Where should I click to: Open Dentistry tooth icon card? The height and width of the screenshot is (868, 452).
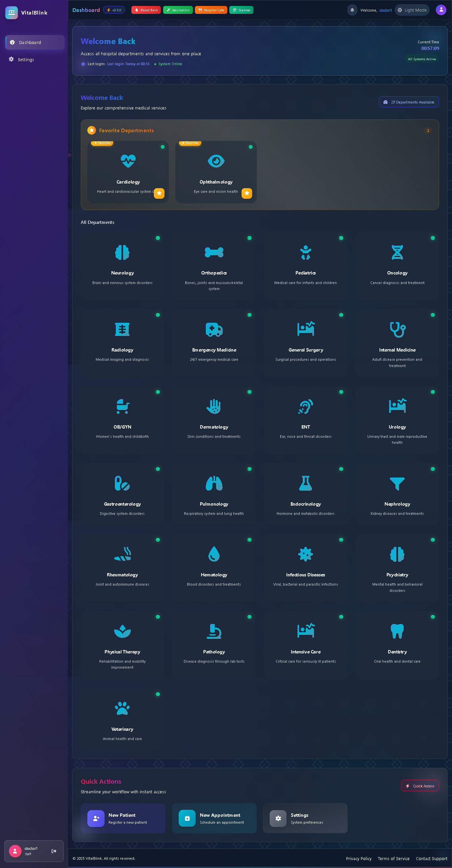(397, 631)
